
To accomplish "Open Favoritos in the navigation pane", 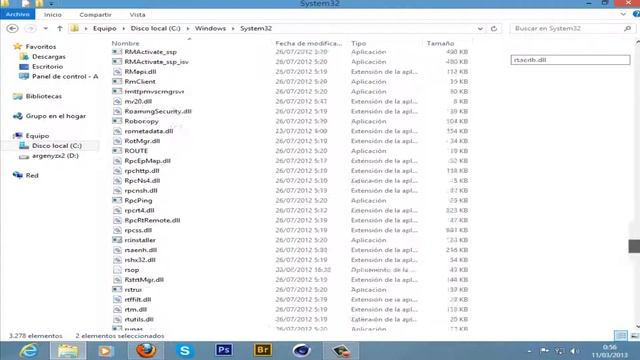I will pyautogui.click(x=40, y=47).
